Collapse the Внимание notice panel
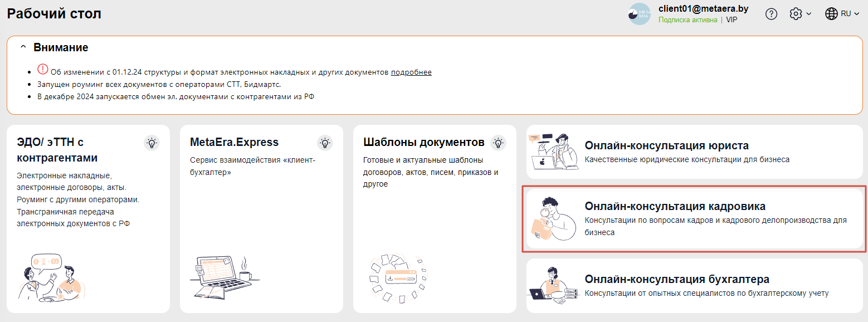868x322 pixels. [x=23, y=48]
